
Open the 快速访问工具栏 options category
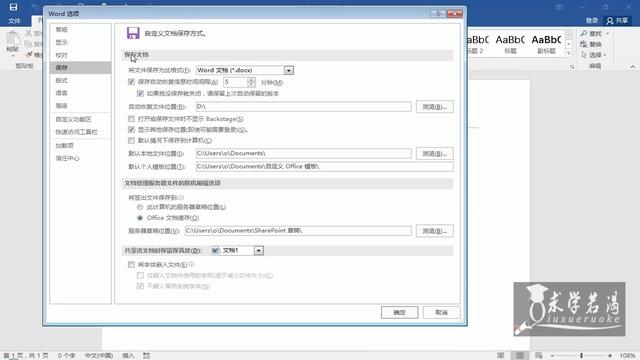pos(80,132)
